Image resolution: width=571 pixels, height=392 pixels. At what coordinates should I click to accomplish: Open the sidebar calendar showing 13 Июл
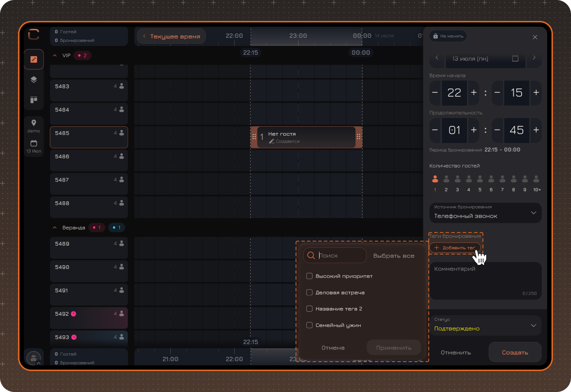tap(34, 146)
